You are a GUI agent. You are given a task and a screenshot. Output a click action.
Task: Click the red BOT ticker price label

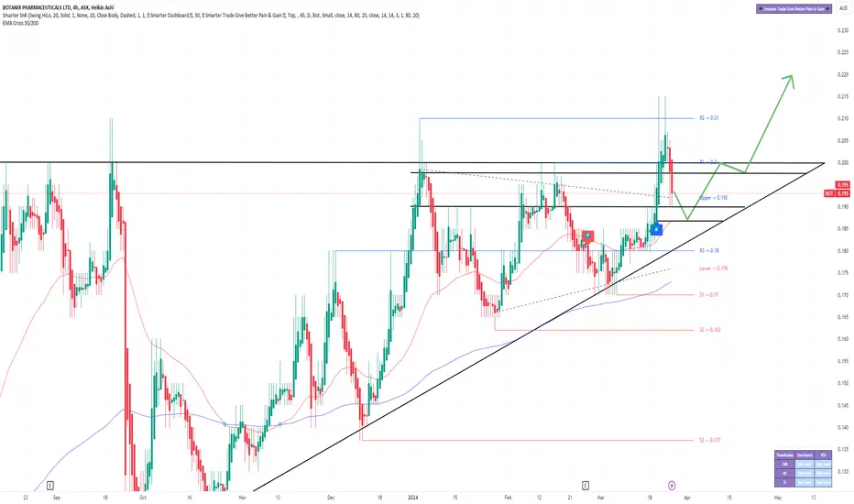(x=838, y=193)
